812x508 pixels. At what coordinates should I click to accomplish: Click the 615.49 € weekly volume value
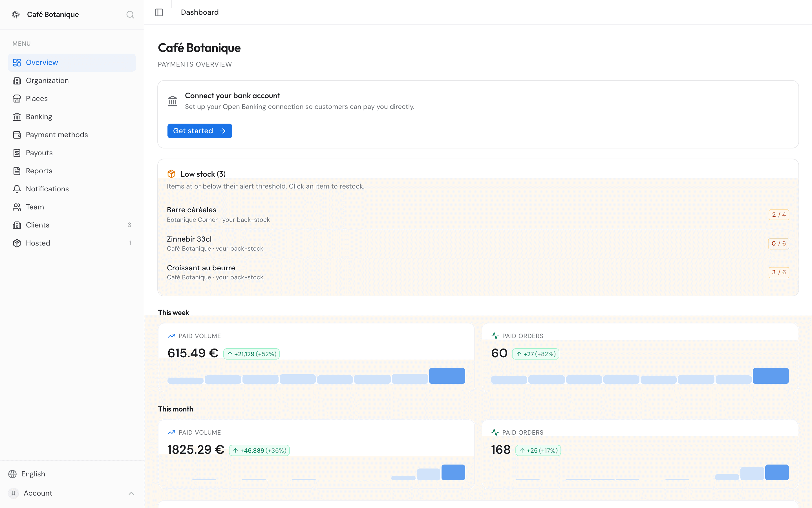(193, 353)
